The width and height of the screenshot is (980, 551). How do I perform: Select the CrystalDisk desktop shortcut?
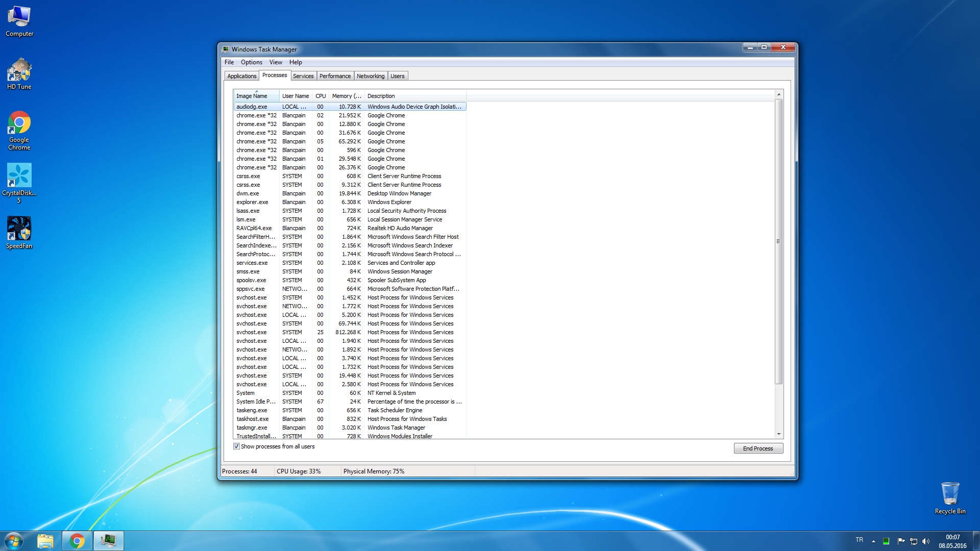[19, 184]
